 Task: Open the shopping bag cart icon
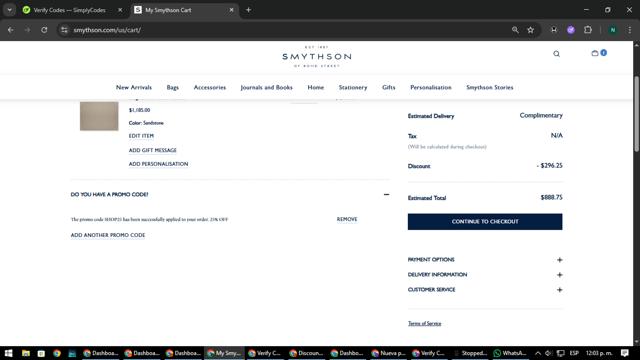click(595, 53)
